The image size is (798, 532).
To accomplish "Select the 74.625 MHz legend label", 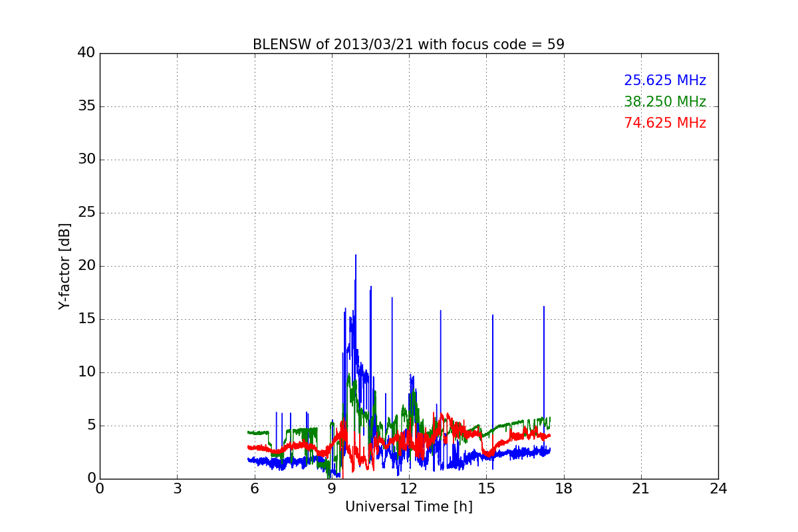I will (x=665, y=123).
